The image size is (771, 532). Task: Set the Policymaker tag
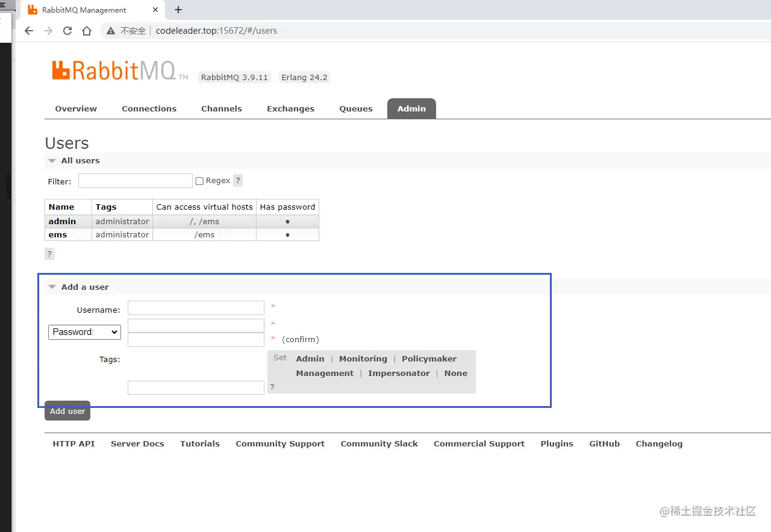coord(429,359)
